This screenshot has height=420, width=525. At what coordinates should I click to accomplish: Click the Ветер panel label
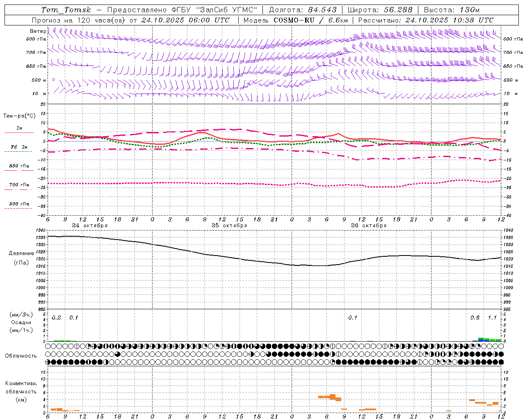[38, 31]
